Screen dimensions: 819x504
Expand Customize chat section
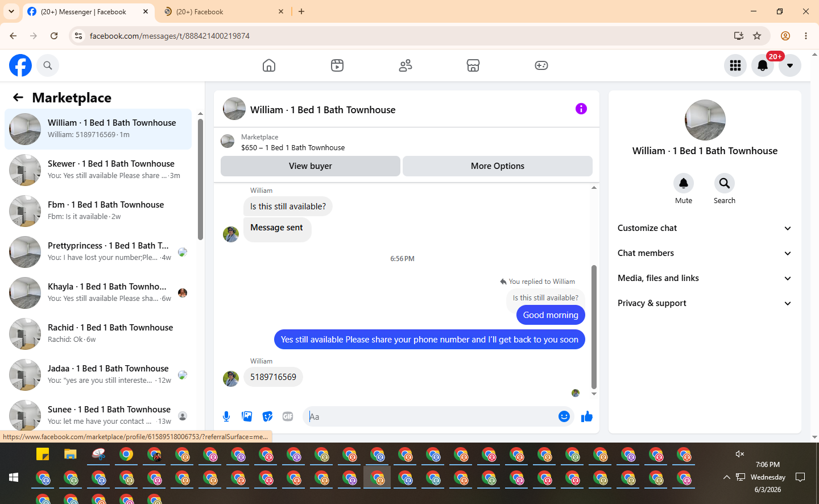(x=705, y=228)
